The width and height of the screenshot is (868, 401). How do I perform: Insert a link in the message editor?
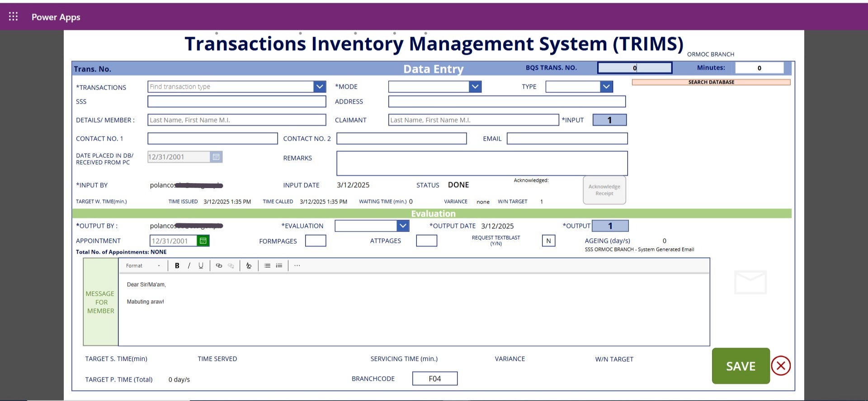point(219,266)
